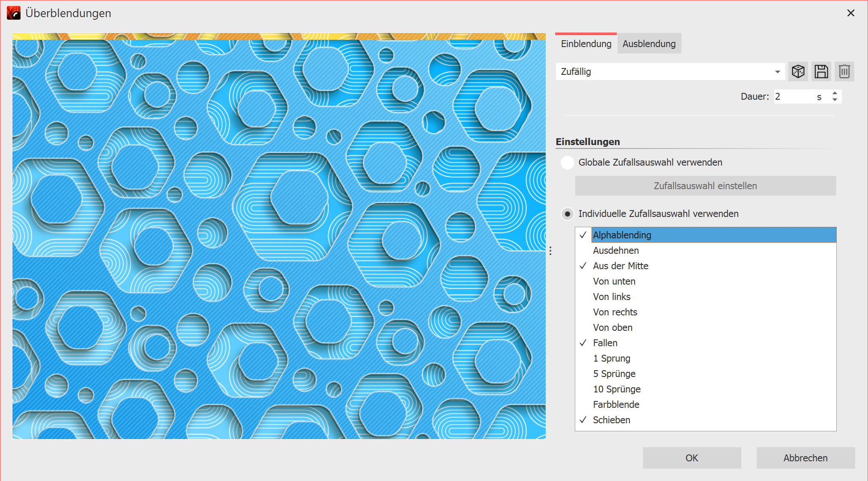Screen dimensions: 868x481
Task: Click the Dauer value input field
Action: [793, 97]
